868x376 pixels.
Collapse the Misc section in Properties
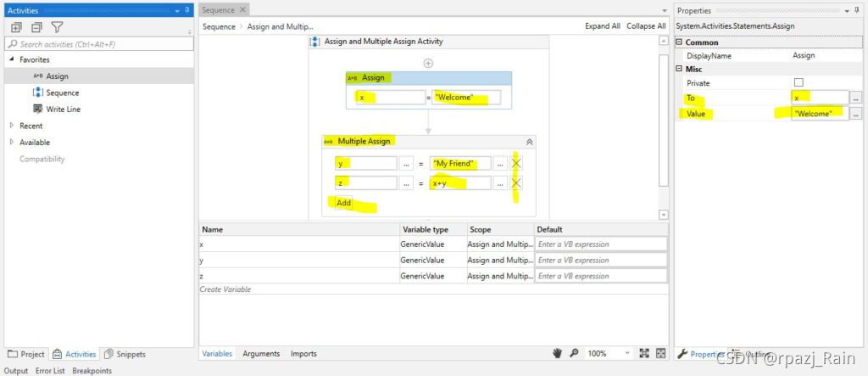679,70
